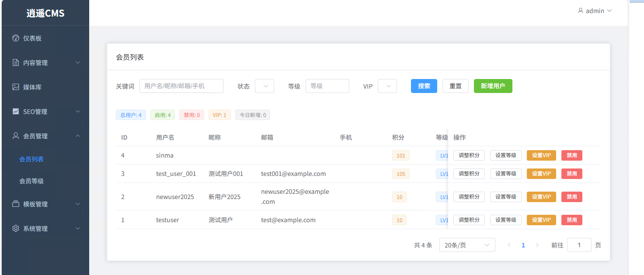Image resolution: width=644 pixels, height=275 pixels.
Task: Go to next page arrow in pagination
Action: (x=537, y=245)
